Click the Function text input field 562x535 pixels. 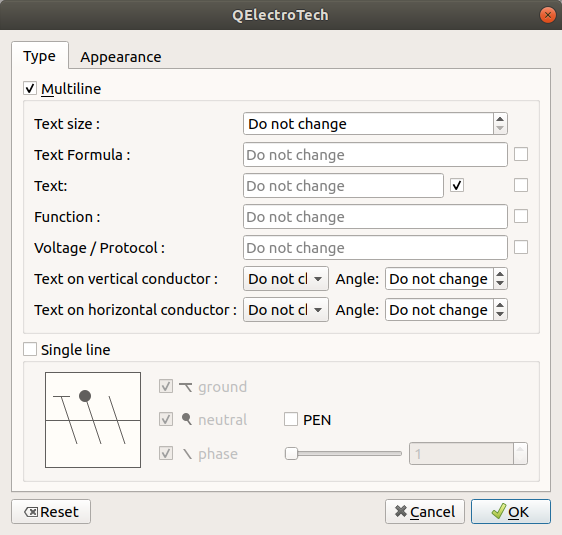[375, 217]
